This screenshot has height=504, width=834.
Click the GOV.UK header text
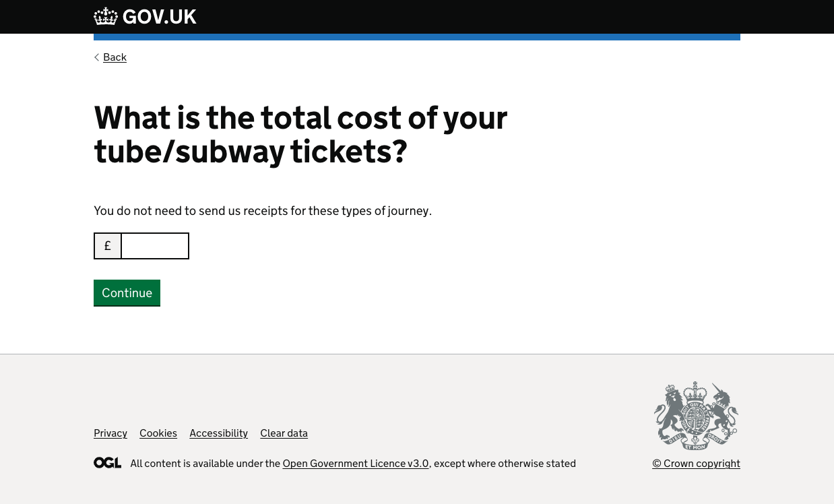click(x=160, y=17)
